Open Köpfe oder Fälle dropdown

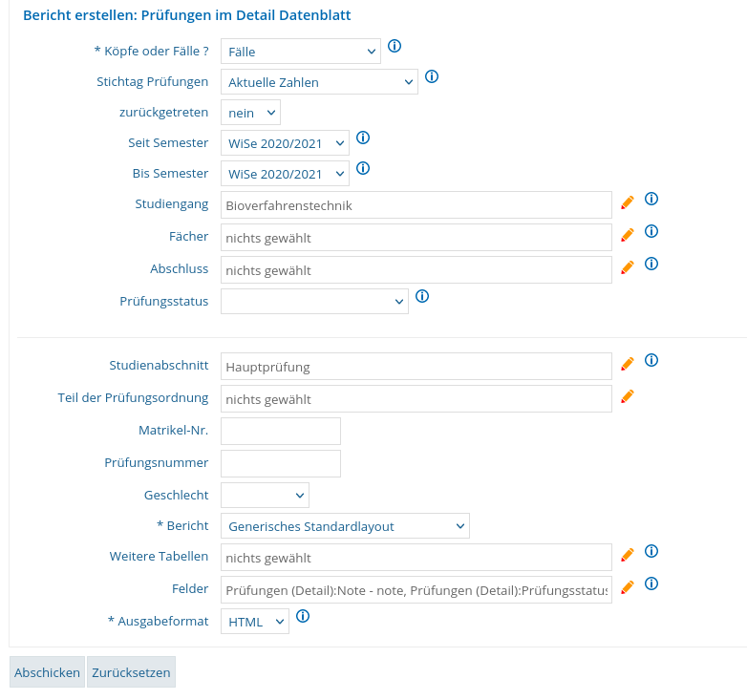pyautogui.click(x=301, y=52)
